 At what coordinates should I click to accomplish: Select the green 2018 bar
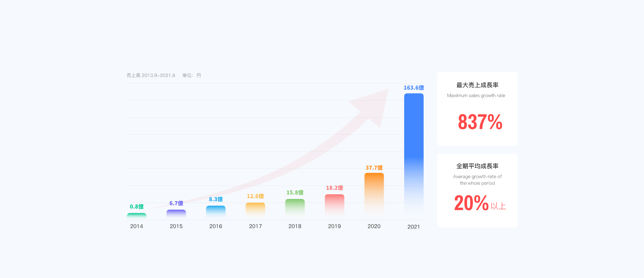pyautogui.click(x=295, y=208)
